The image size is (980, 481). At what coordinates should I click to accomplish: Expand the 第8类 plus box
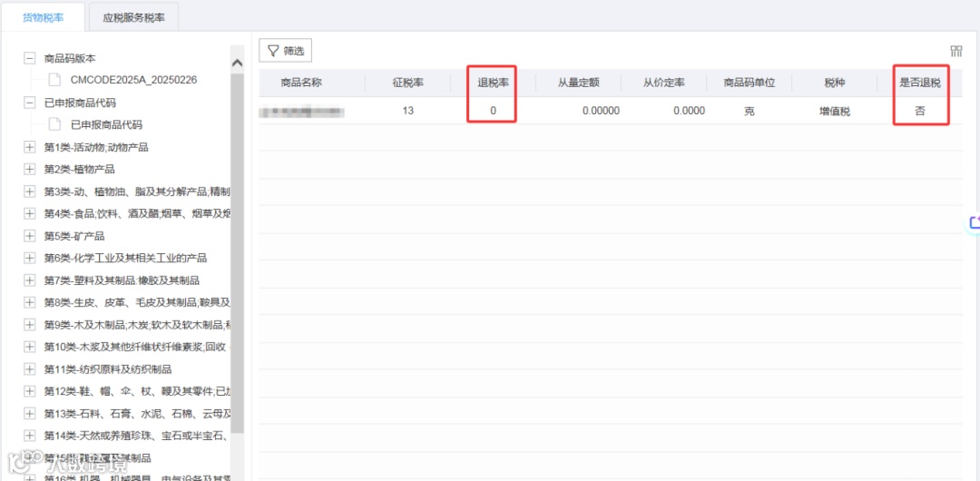[29, 303]
